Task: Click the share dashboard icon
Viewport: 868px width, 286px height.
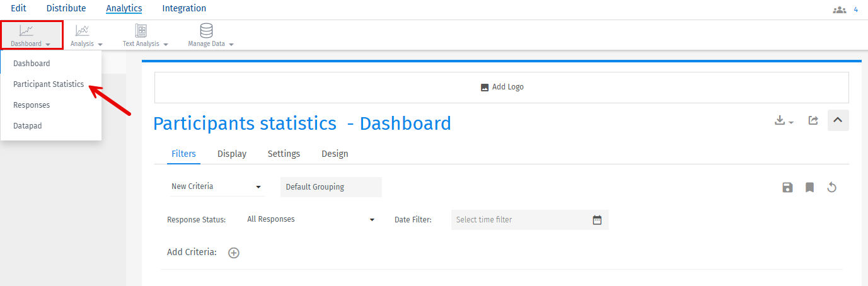Action: point(813,120)
